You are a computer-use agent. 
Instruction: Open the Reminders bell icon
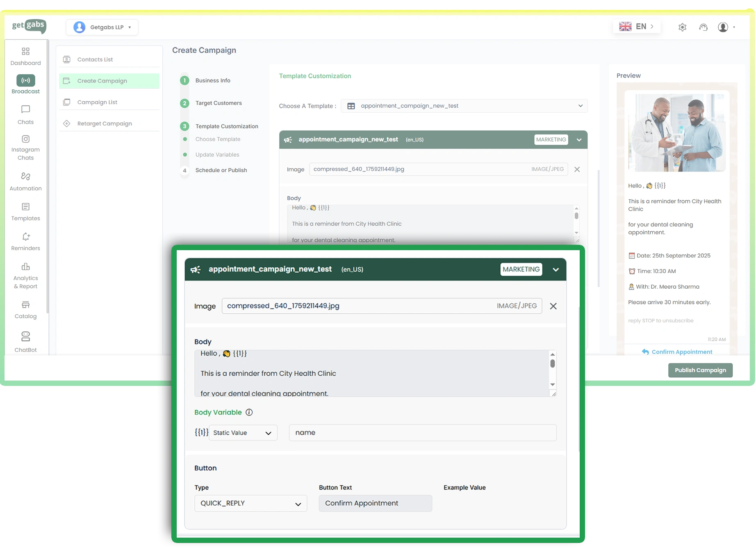[25, 237]
